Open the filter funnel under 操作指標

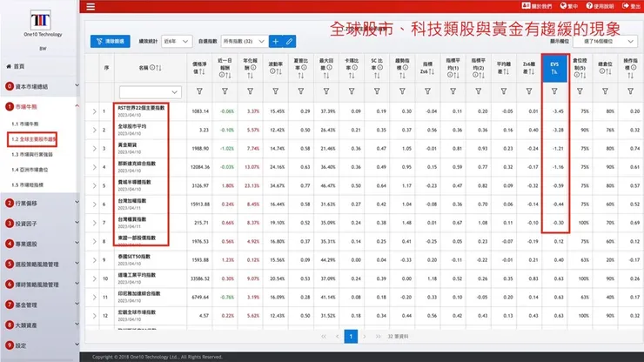(x=630, y=91)
